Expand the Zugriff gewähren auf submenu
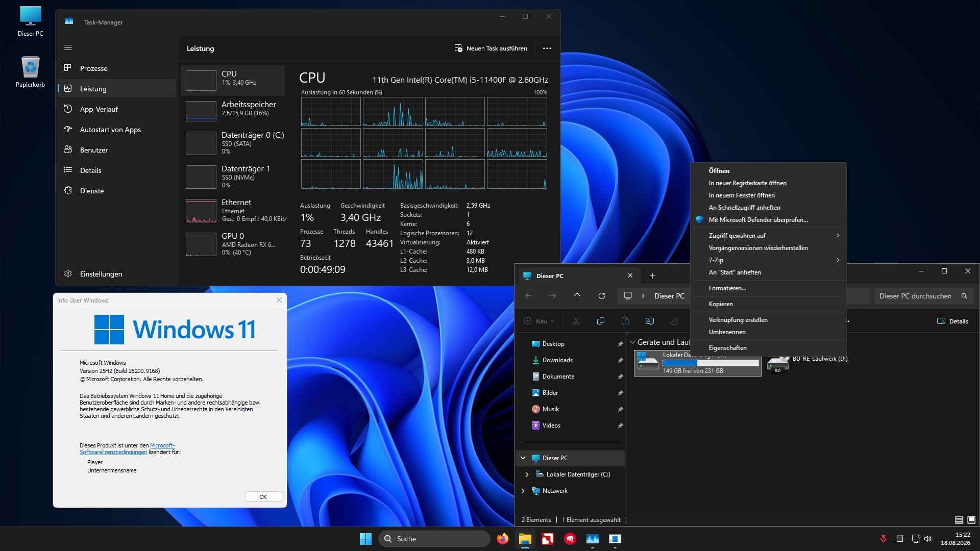Viewport: 980px width, 551px height. pos(768,236)
